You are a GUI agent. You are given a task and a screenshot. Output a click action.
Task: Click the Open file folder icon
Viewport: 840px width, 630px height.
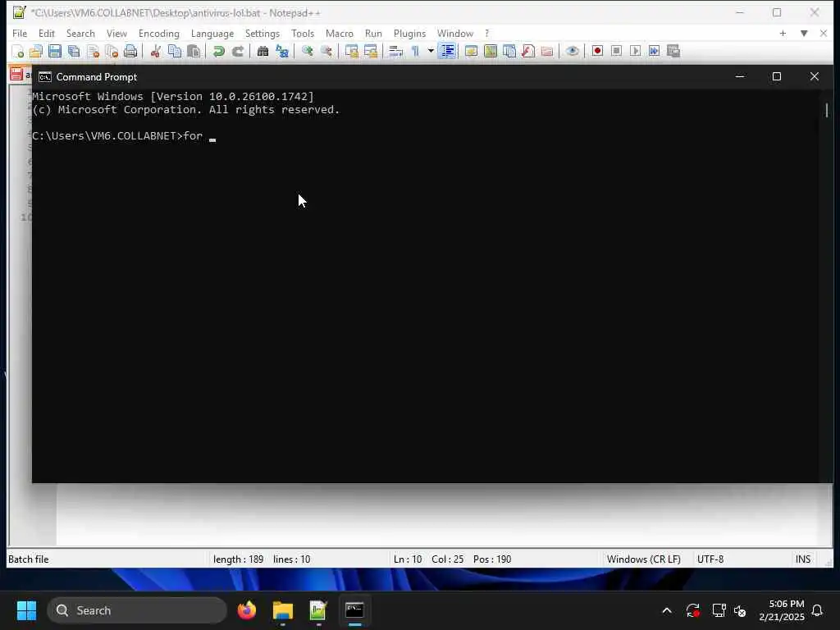(x=36, y=52)
